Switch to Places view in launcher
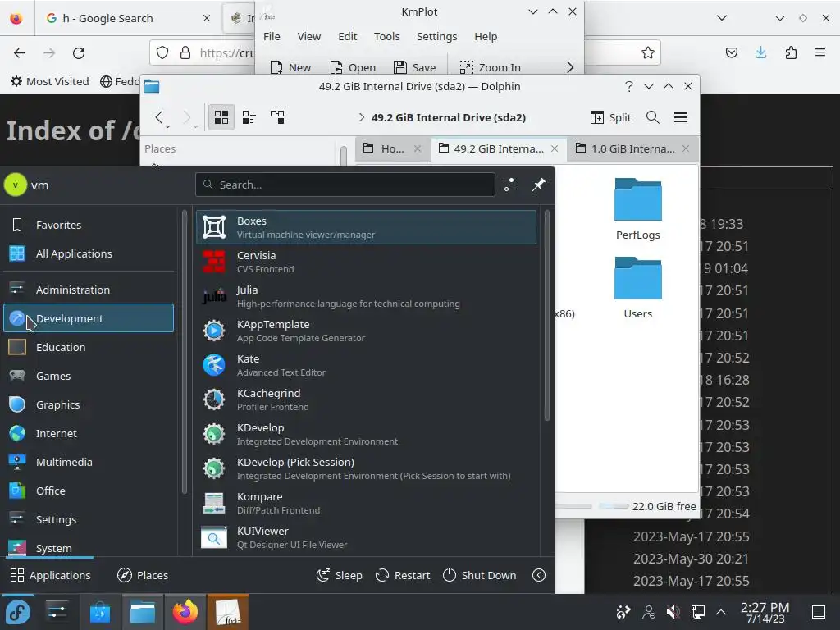This screenshot has height=630, width=840. point(143,575)
